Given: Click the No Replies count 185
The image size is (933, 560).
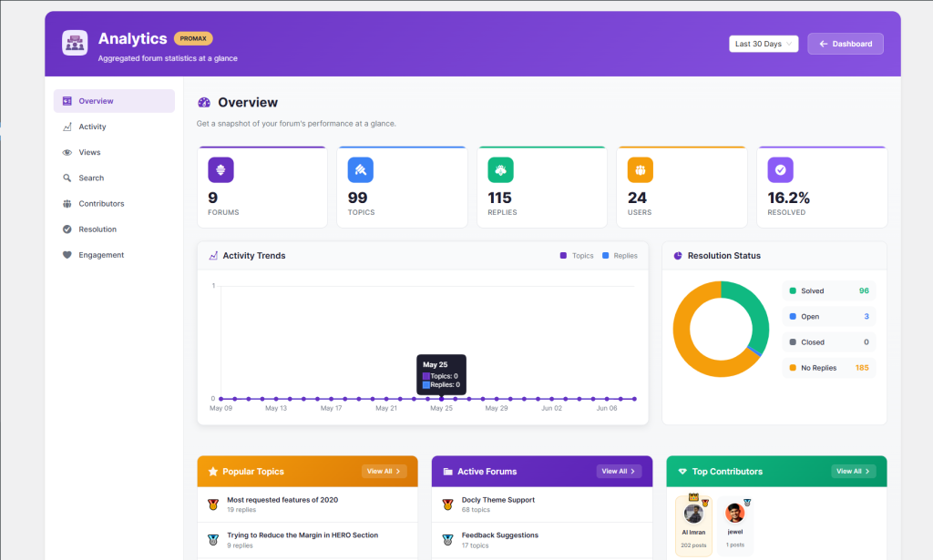Looking at the screenshot, I should click(x=862, y=368).
